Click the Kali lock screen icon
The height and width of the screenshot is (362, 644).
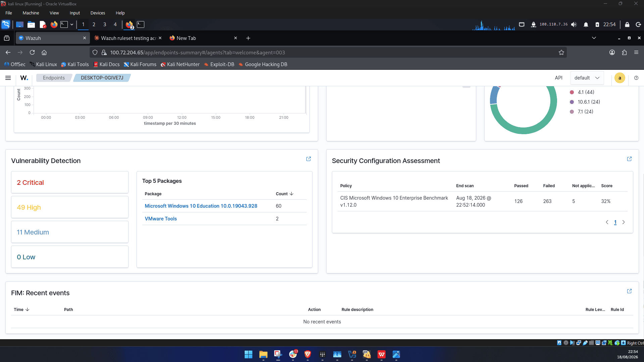point(627,24)
